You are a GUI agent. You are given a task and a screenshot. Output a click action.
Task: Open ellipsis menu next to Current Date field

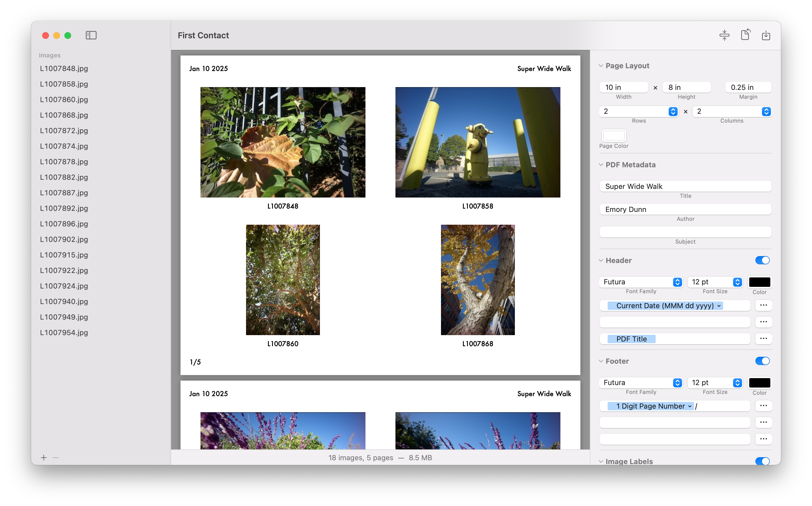[763, 305]
